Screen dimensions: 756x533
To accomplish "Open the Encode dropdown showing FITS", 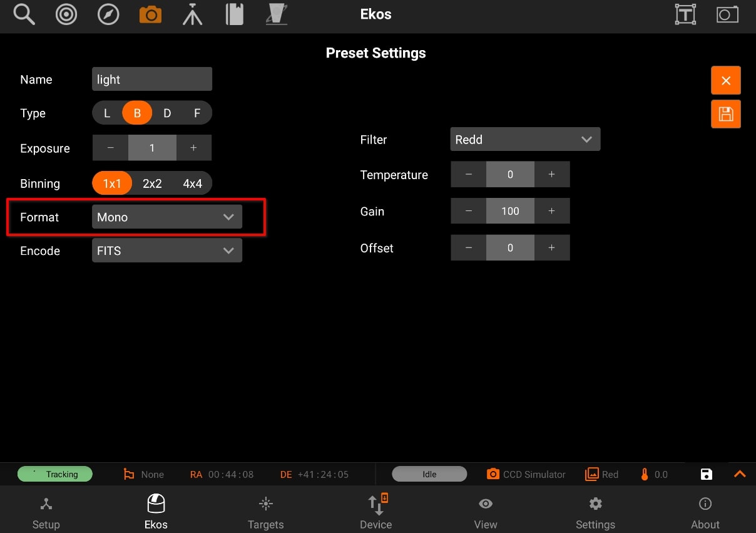I will [x=167, y=251].
